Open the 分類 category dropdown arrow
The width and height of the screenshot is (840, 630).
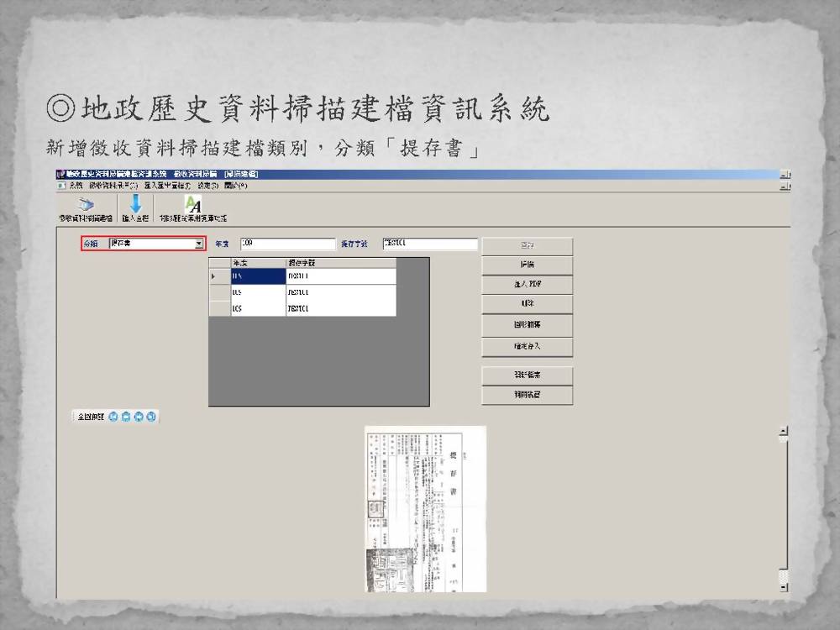point(199,244)
